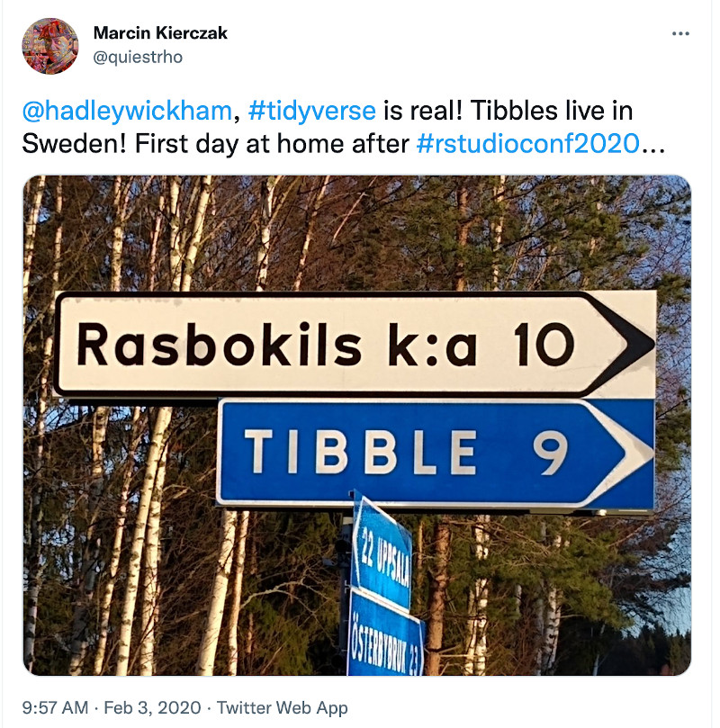This screenshot has width=720, height=728.
Task: Click Marcin Kierczak's profile avatar
Action: tap(50, 46)
